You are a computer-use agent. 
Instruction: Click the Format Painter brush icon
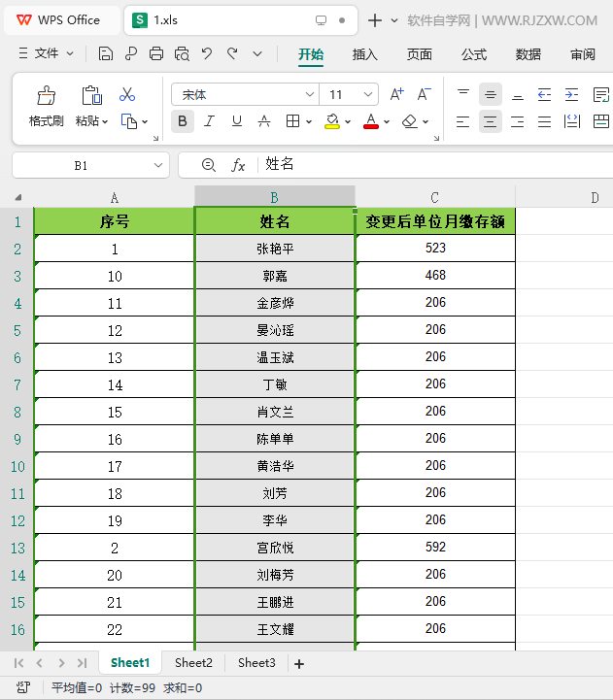[46, 95]
